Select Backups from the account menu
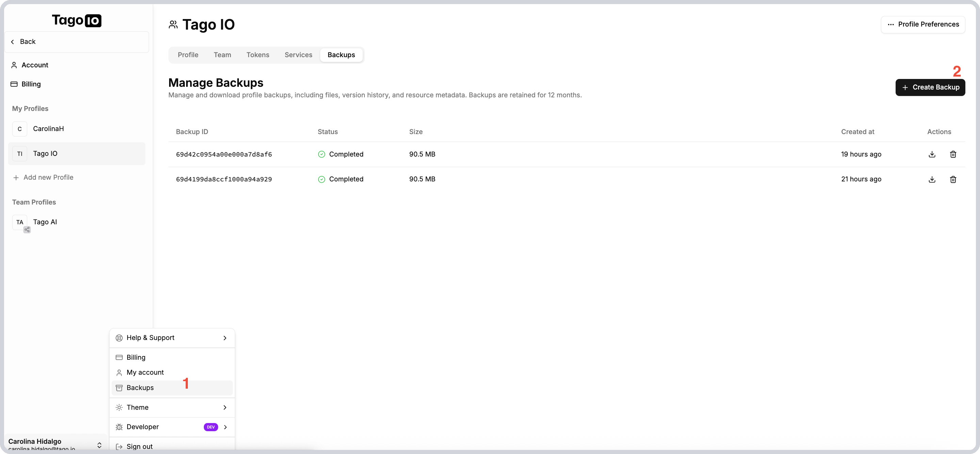This screenshot has height=454, width=980. click(x=140, y=387)
